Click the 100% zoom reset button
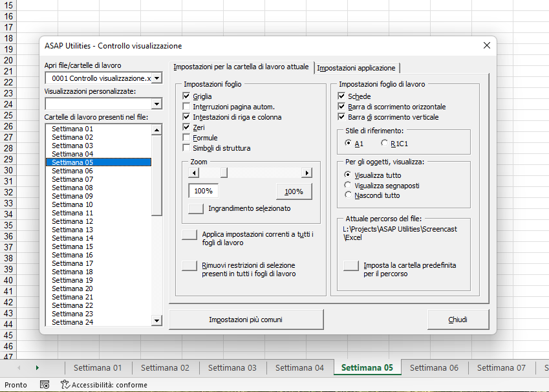This screenshot has height=392, width=549. pos(294,191)
